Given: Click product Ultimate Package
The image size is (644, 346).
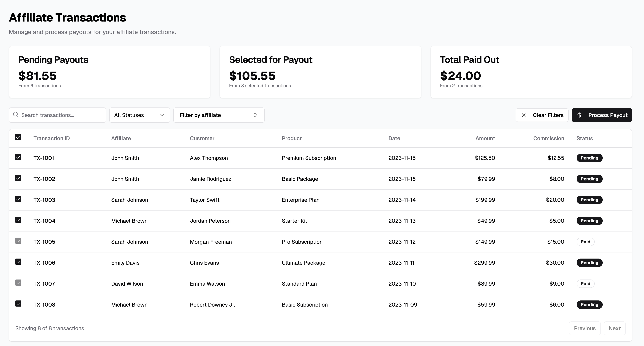Looking at the screenshot, I should 304,263.
